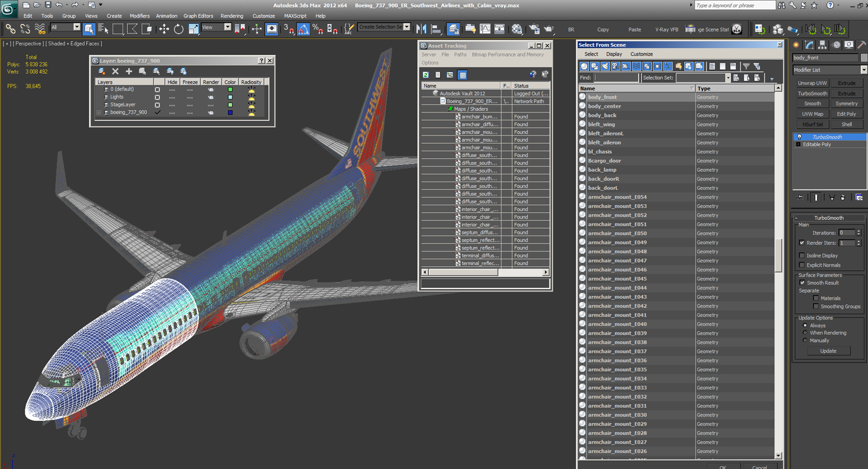This screenshot has width=868, height=469.
Task: Click Remove Modifier from stack trash icon
Action: (x=843, y=198)
